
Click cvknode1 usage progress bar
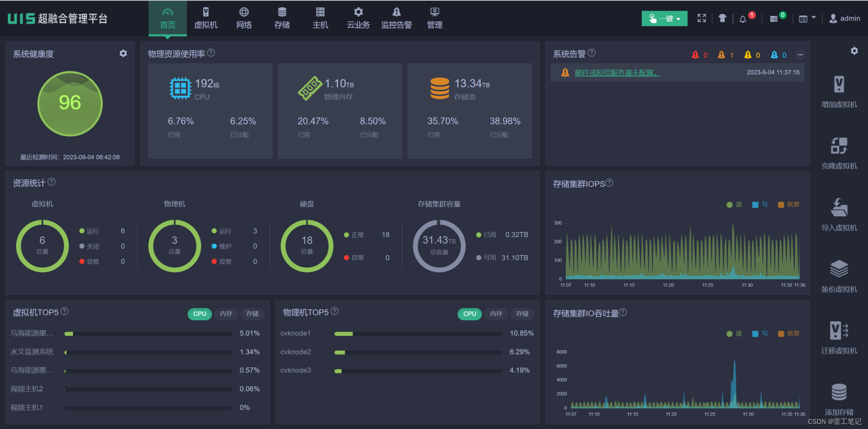418,334
